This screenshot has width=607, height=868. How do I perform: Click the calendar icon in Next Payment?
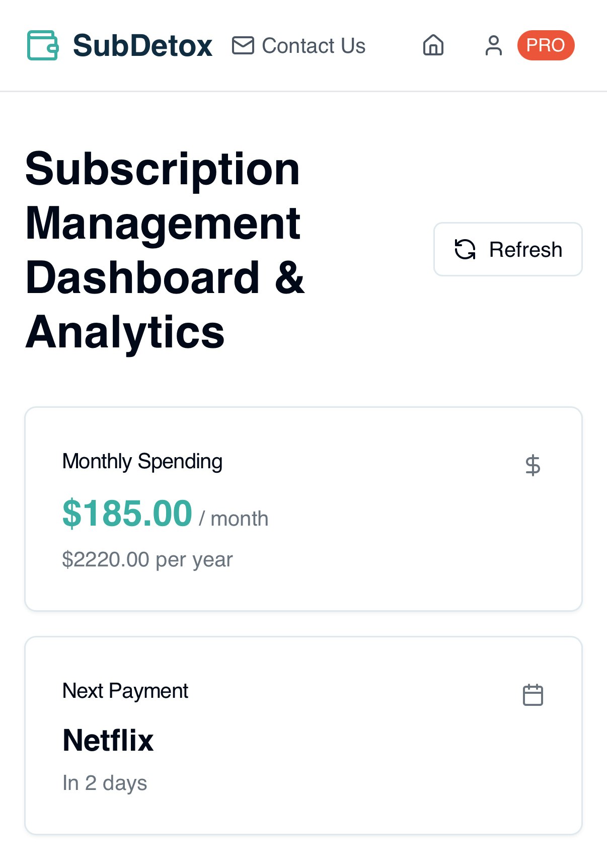(x=533, y=695)
